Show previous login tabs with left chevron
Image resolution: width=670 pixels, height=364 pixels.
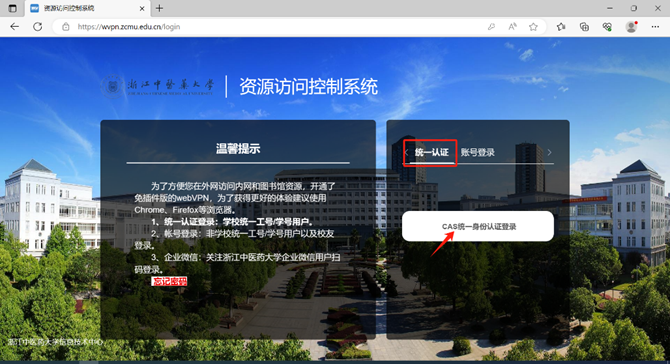tap(406, 153)
